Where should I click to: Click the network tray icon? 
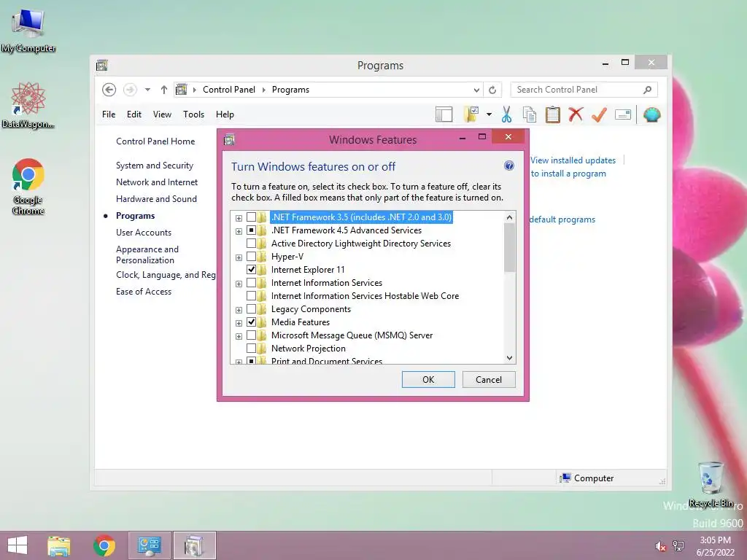point(678,546)
